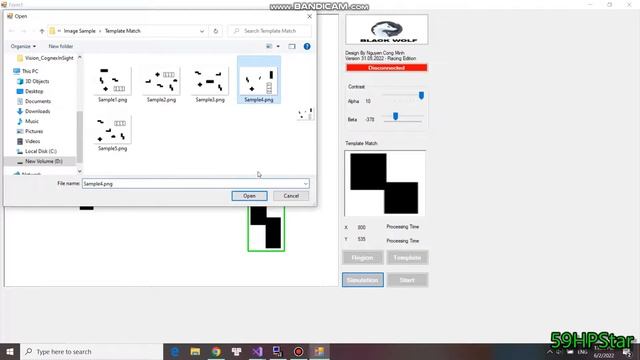Click the taskbar search box
This screenshot has height=360, width=640.
click(91, 351)
